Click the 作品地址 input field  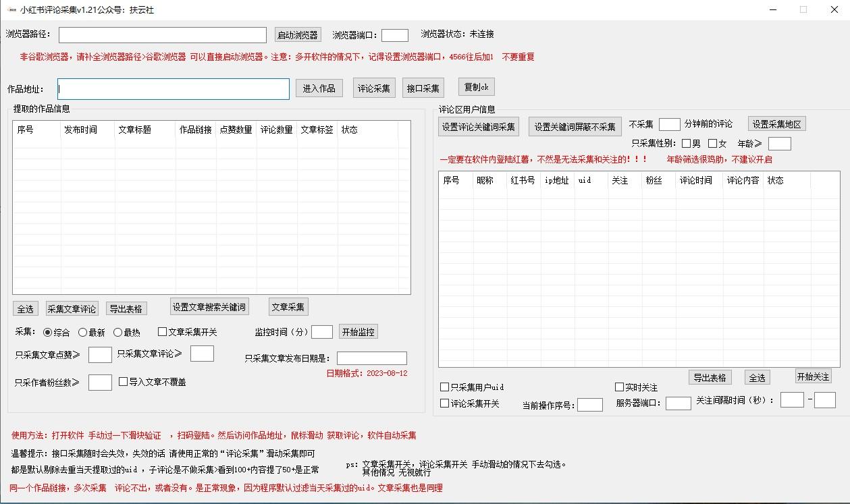coord(172,88)
